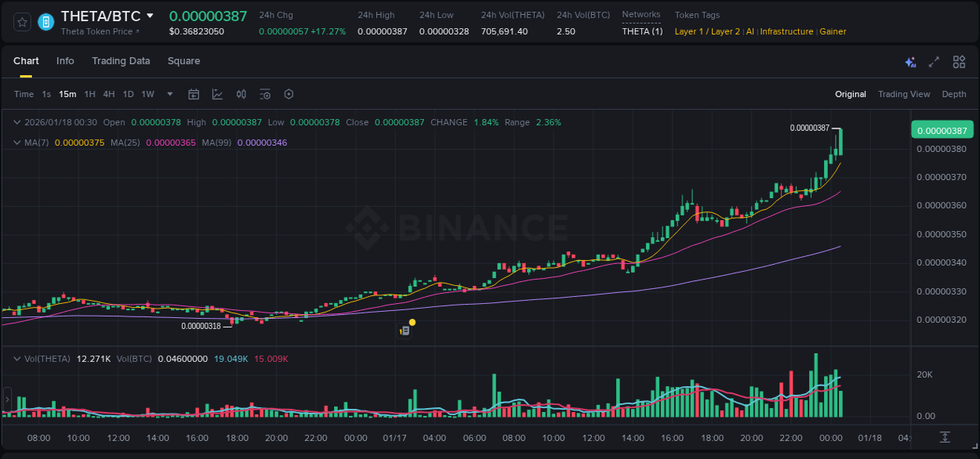Screen dimensions: 980x459
Task: Switch to the Trading Data tab
Action: 121,61
